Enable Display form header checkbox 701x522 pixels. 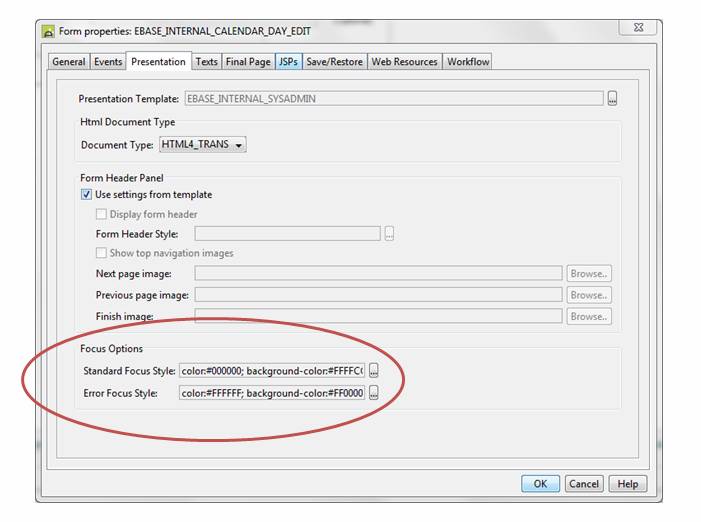click(x=101, y=214)
